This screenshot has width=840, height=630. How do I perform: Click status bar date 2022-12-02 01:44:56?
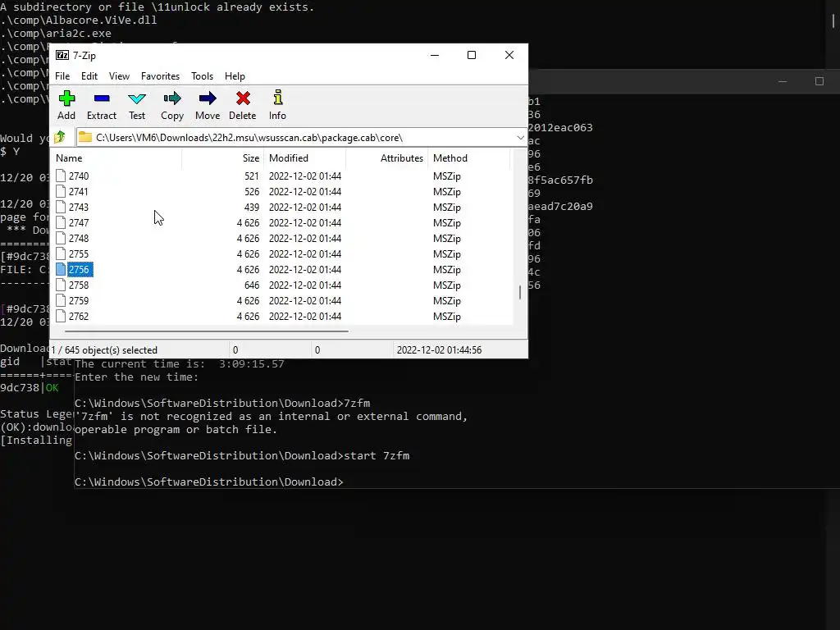point(440,349)
